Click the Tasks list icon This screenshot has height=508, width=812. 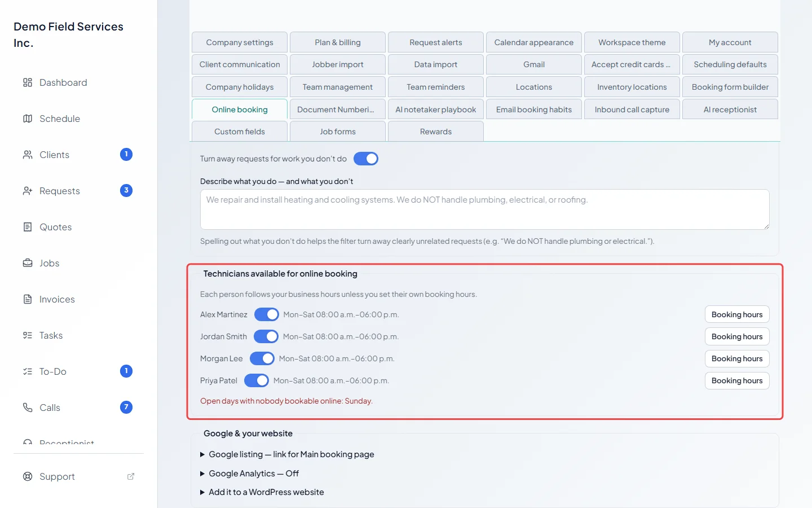tap(28, 335)
